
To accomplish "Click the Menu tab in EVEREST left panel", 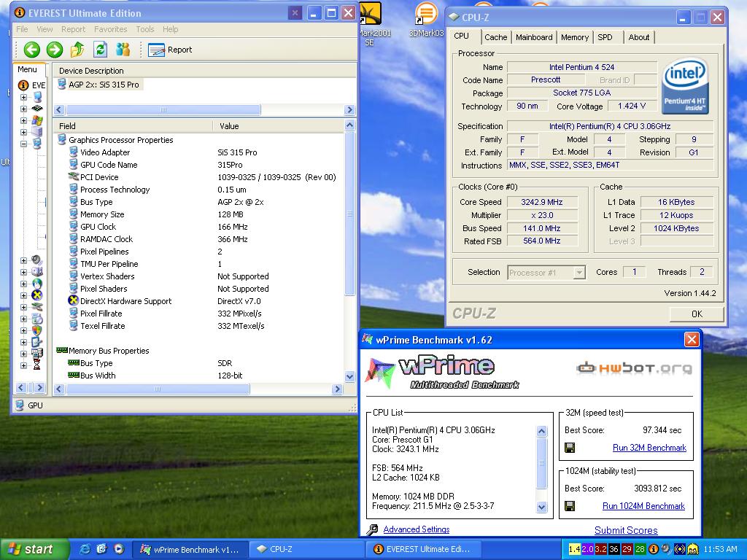I will coord(28,69).
